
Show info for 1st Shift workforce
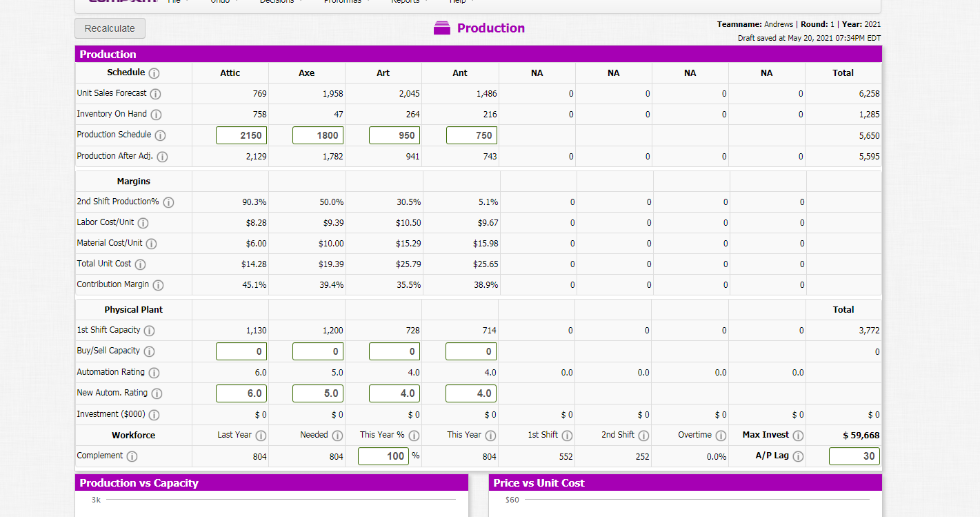(567, 436)
